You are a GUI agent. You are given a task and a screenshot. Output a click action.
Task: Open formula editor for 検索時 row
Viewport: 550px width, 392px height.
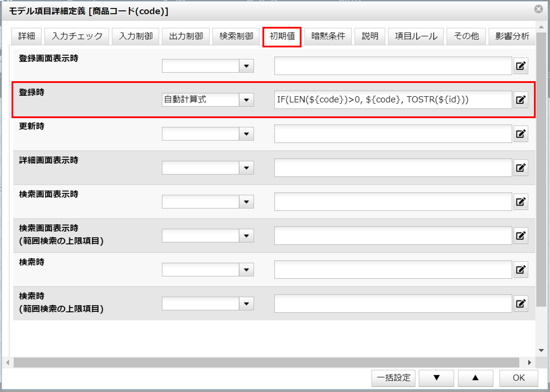tap(521, 270)
